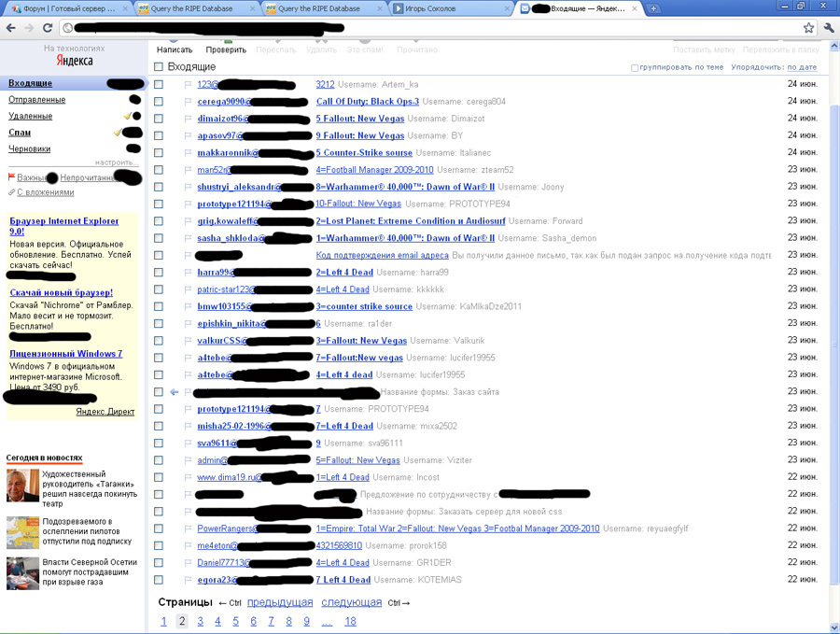Check the Daniel77713 message checkbox
Viewport: 840px width, 634px height.
pos(158,563)
